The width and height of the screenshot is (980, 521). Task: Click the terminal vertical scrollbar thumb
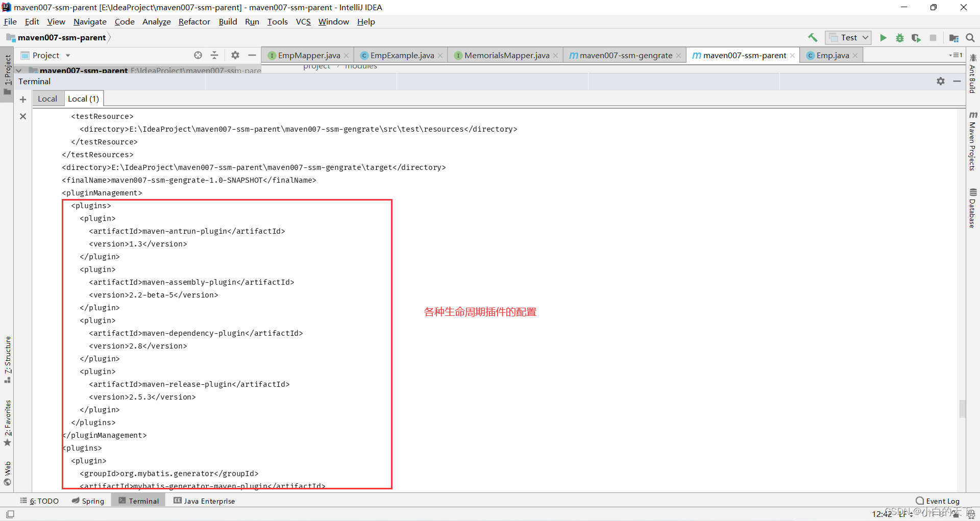962,409
